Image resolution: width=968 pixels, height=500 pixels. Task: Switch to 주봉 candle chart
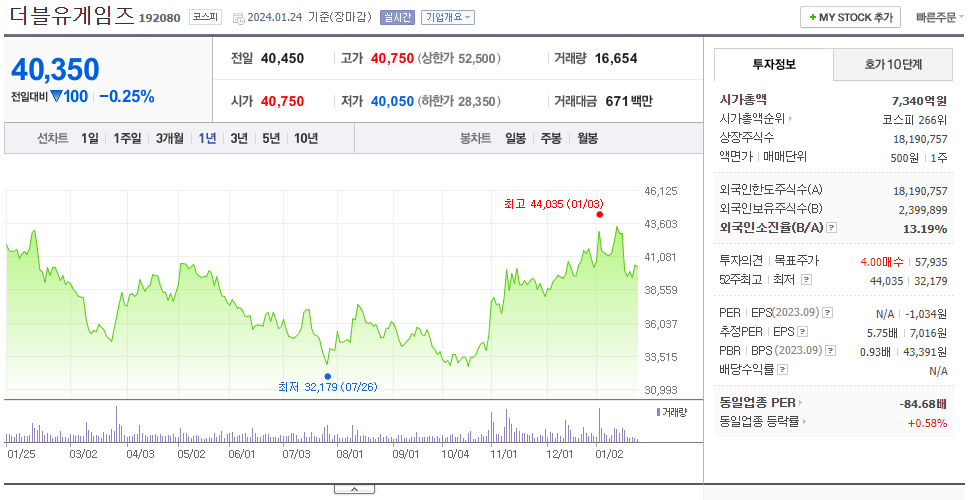click(x=551, y=138)
